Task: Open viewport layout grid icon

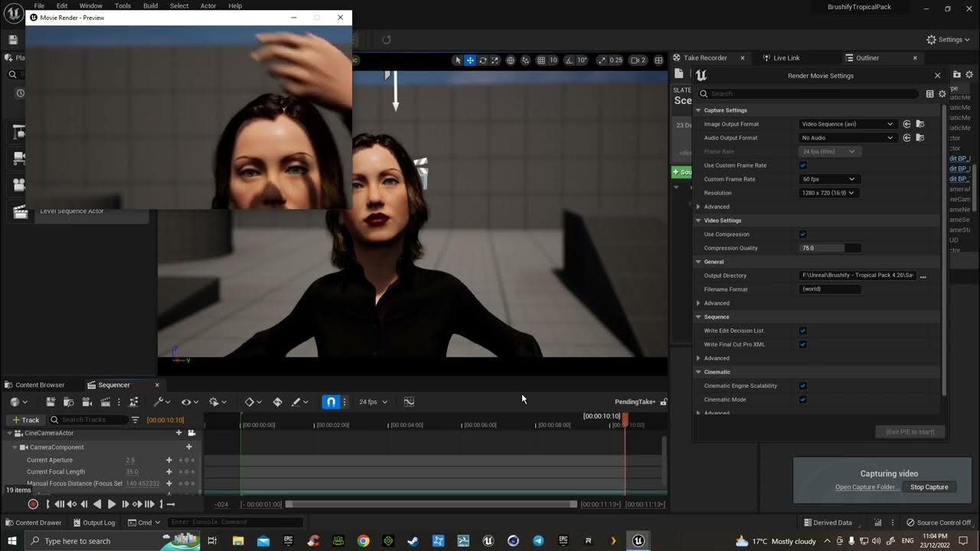Action: (658, 60)
